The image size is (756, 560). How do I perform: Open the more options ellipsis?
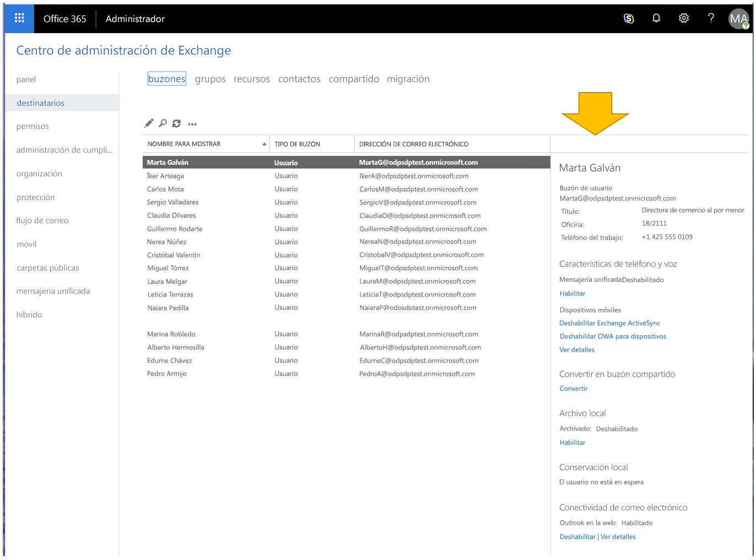pos(192,124)
